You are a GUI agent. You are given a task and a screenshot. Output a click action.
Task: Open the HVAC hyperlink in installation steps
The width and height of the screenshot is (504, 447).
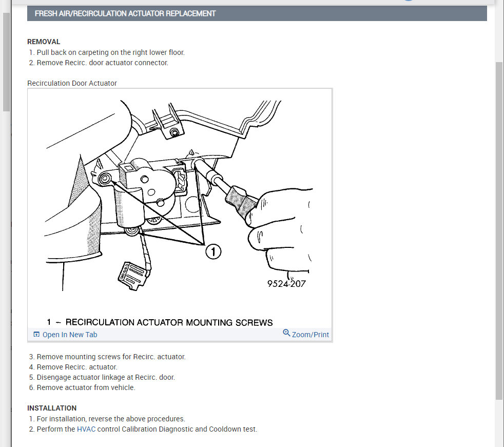tap(86, 429)
